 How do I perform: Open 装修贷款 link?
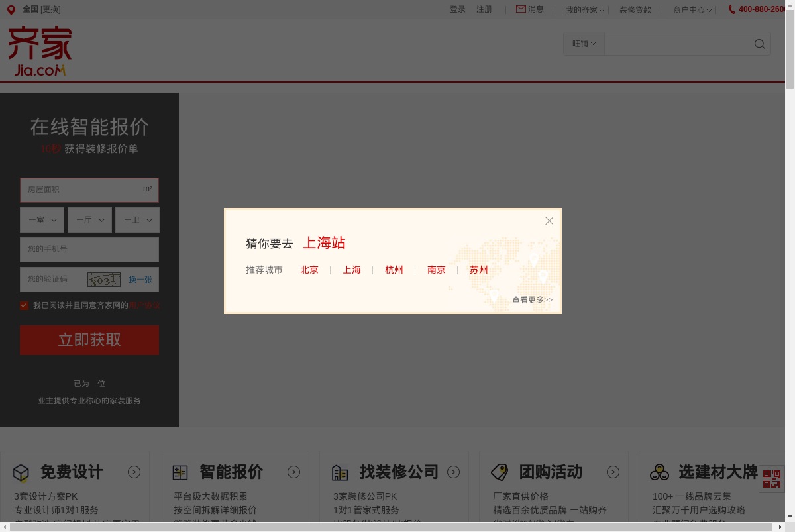pos(635,10)
